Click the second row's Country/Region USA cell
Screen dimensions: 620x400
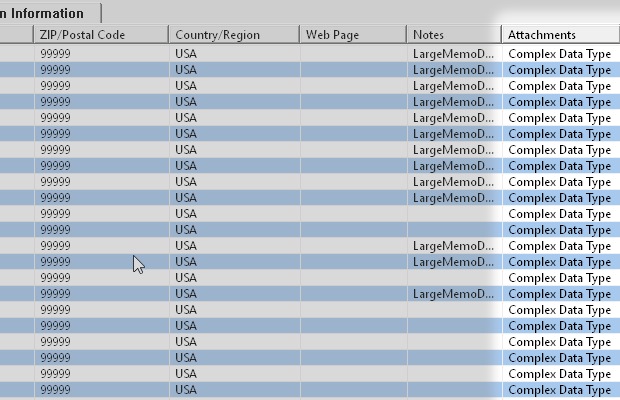point(233,70)
